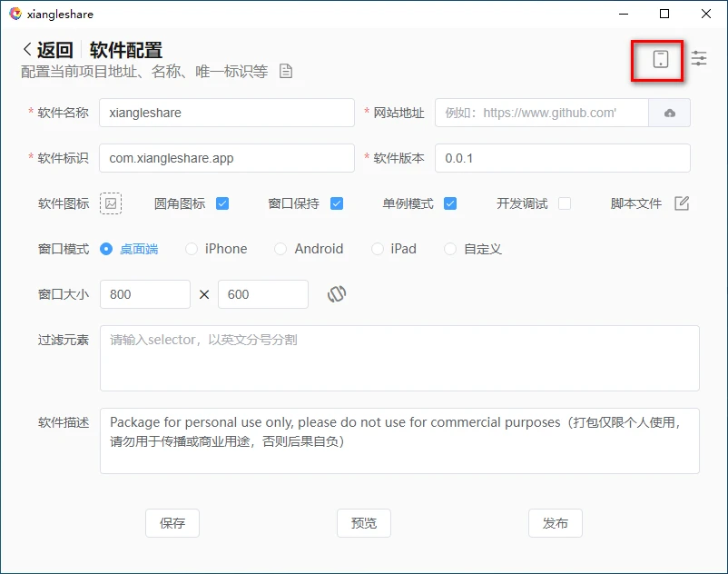Disable the 窗口保持 checkbox

pos(337,203)
